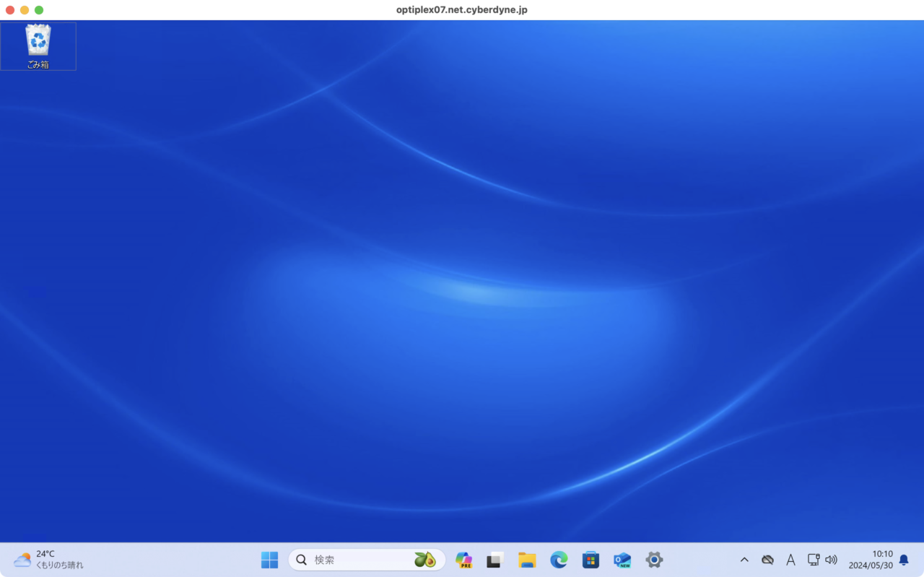
Task: Minimize the remote window with yellow button
Action: [x=25, y=10]
